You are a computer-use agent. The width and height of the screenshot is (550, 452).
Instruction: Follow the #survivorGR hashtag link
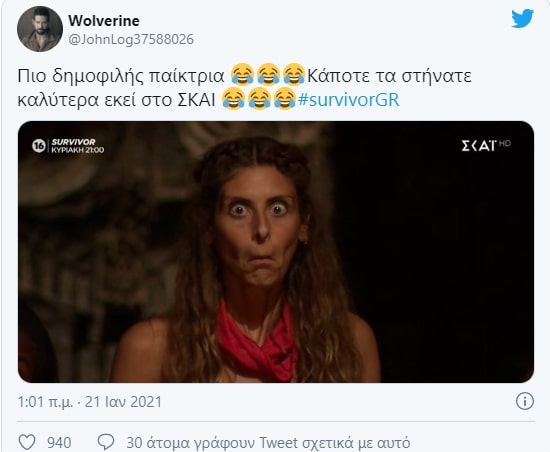pos(349,100)
